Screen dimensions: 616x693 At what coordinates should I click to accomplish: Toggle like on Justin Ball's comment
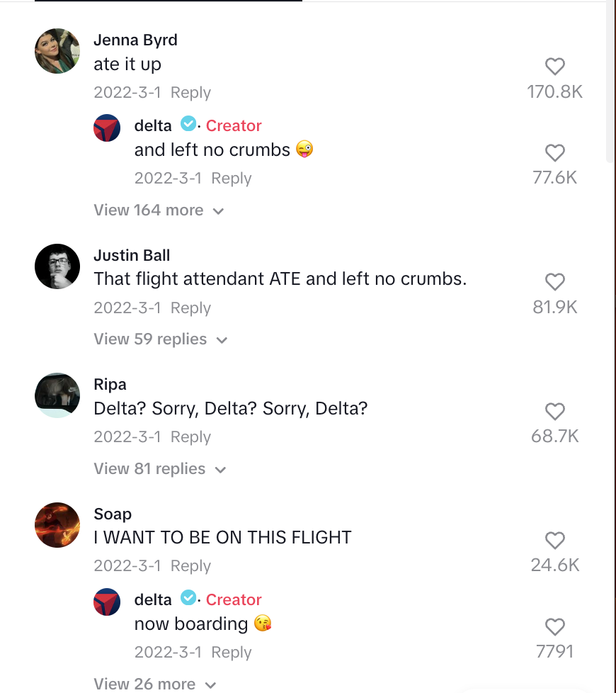(x=555, y=282)
